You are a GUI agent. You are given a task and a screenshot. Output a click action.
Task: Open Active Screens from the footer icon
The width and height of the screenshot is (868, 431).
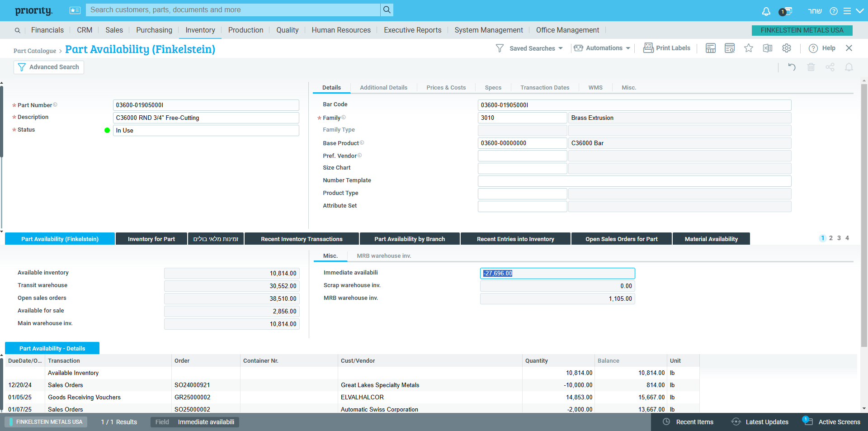(807, 421)
